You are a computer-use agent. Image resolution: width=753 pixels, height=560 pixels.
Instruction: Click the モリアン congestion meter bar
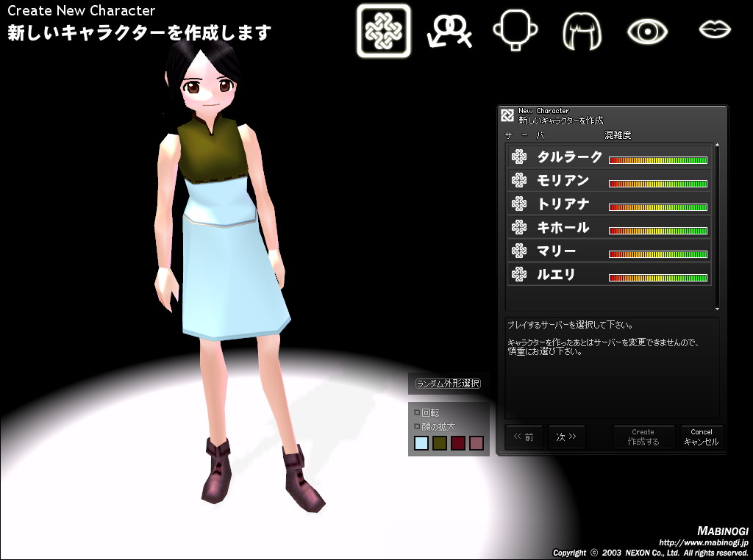(658, 184)
